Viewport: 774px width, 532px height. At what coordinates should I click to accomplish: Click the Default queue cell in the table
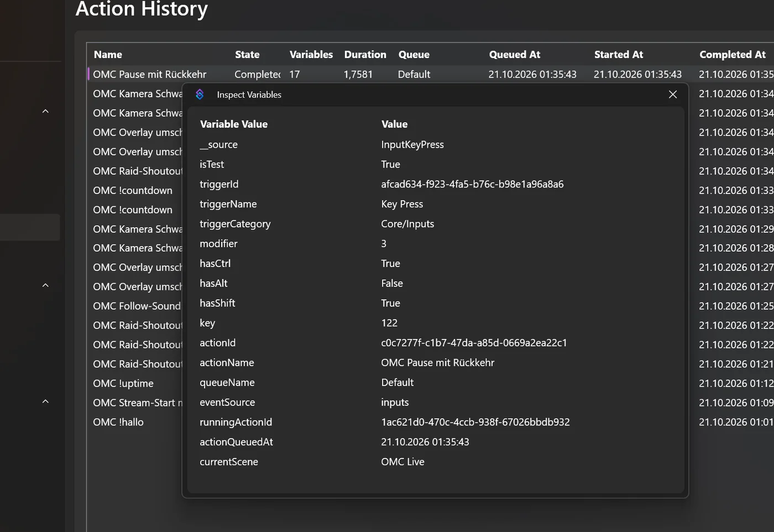pyautogui.click(x=414, y=74)
